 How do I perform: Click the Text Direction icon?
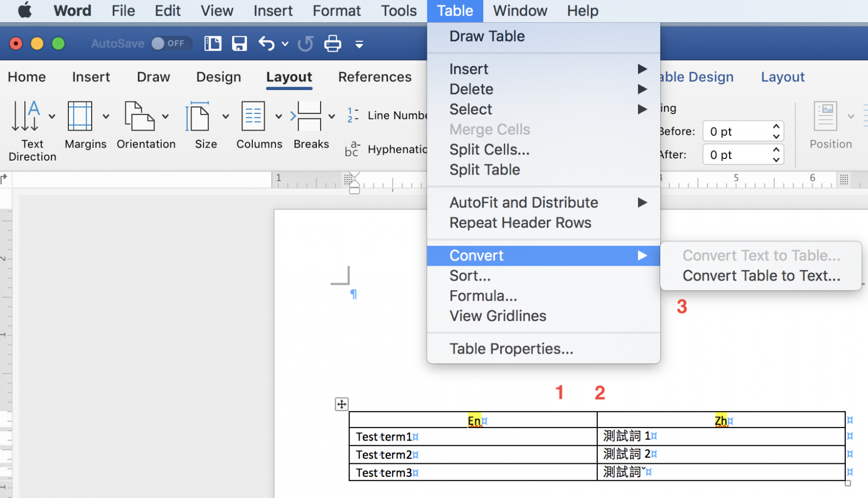[x=25, y=116]
